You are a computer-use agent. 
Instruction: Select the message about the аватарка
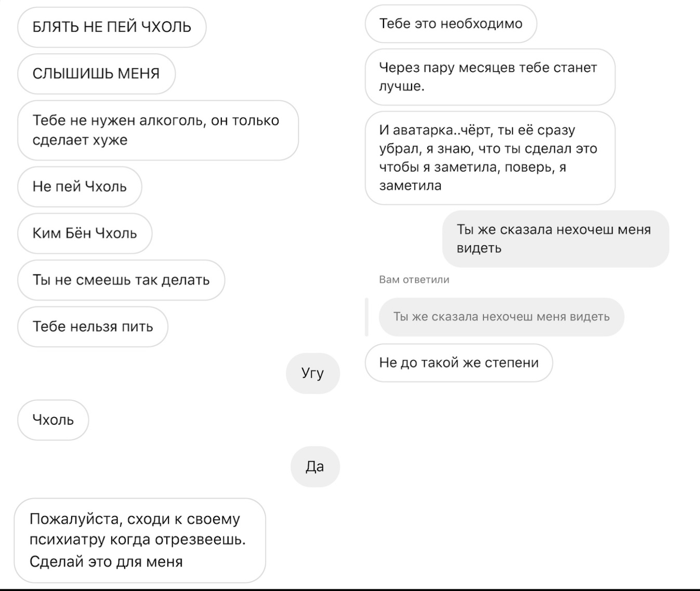tap(490, 158)
